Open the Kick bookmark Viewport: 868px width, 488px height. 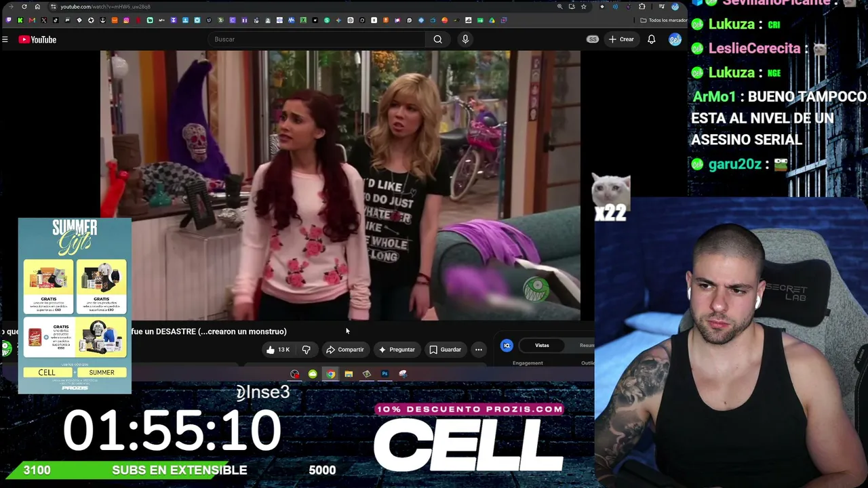click(x=20, y=20)
